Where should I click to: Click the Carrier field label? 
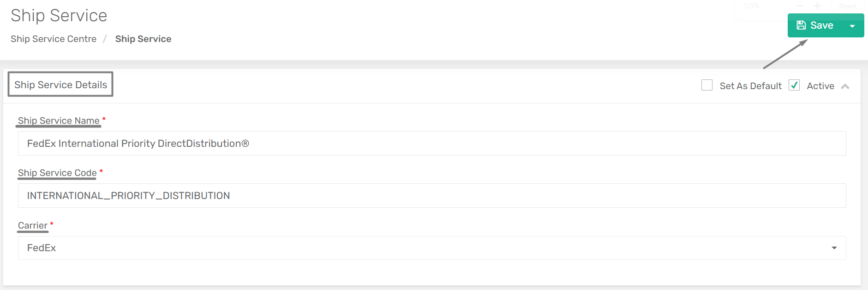pyautogui.click(x=33, y=225)
